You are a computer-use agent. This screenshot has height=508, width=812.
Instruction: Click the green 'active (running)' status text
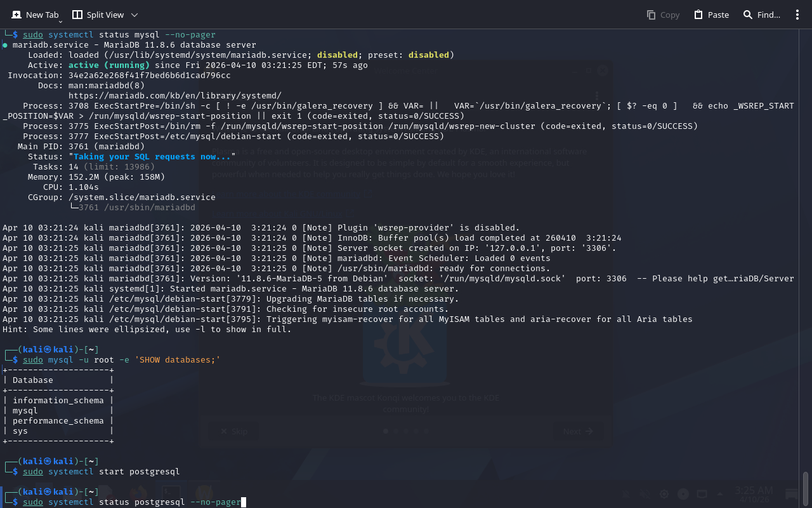108,65
